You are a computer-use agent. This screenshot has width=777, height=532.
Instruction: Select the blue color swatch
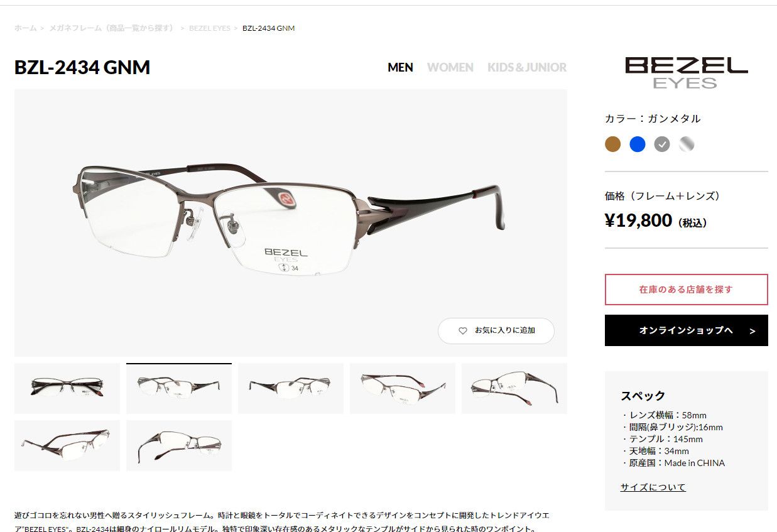point(638,144)
